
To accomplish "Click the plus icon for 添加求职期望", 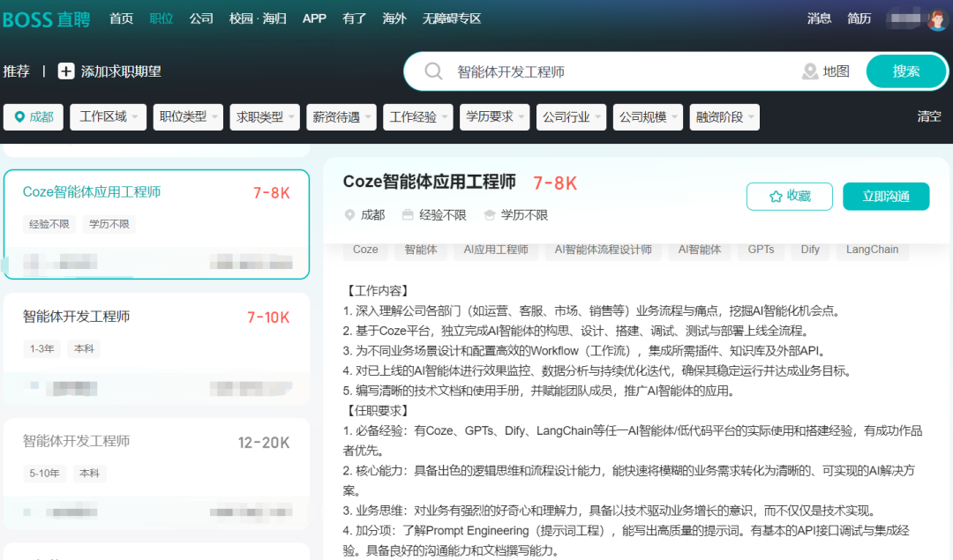I will click(x=66, y=71).
